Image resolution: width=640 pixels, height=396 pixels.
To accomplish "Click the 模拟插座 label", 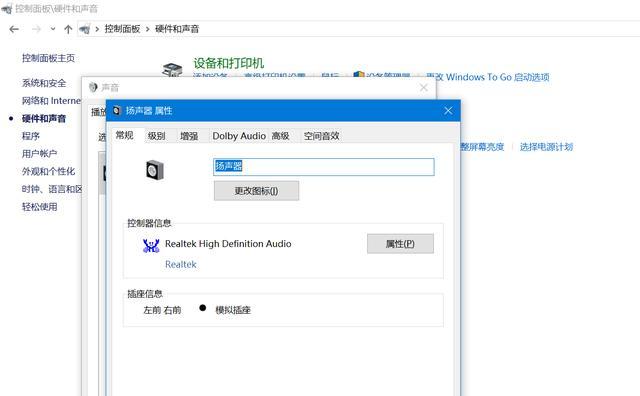I will coord(233,310).
